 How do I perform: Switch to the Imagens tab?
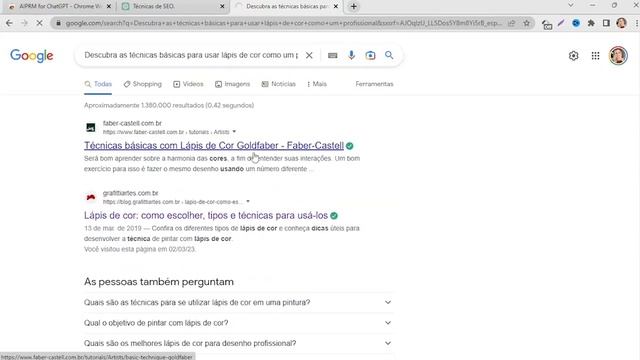(232, 84)
